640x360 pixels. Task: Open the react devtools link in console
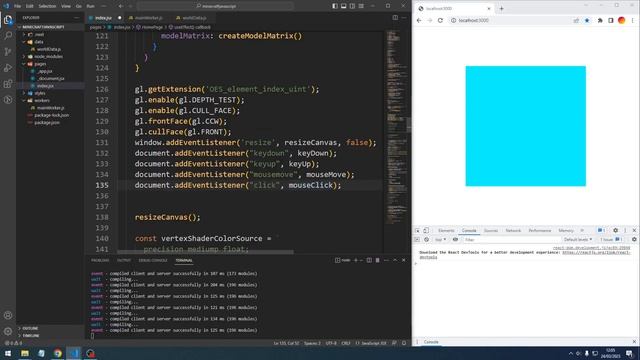(x=596, y=253)
